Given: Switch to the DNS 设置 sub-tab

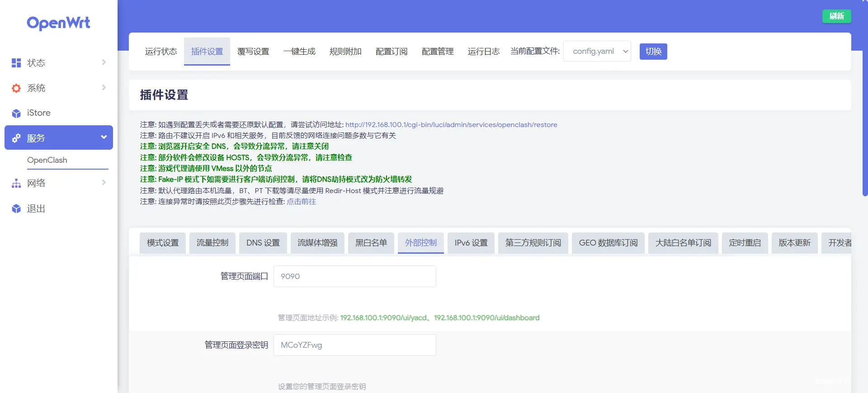Looking at the screenshot, I should (263, 243).
